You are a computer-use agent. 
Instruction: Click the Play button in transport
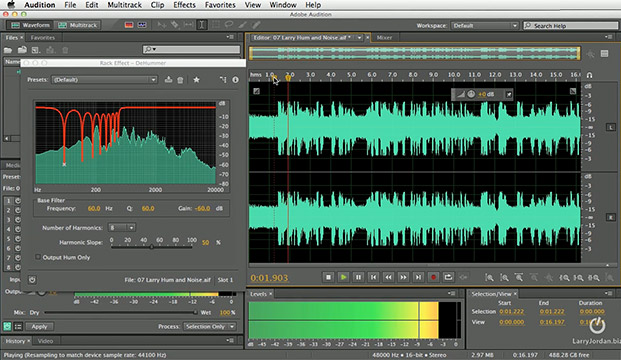pyautogui.click(x=343, y=277)
